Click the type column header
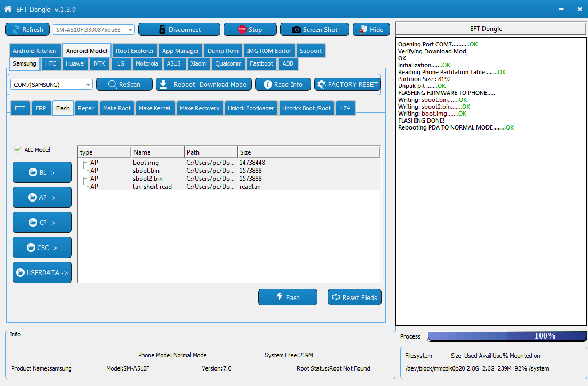Image resolution: width=588 pixels, height=386 pixels. click(x=104, y=152)
